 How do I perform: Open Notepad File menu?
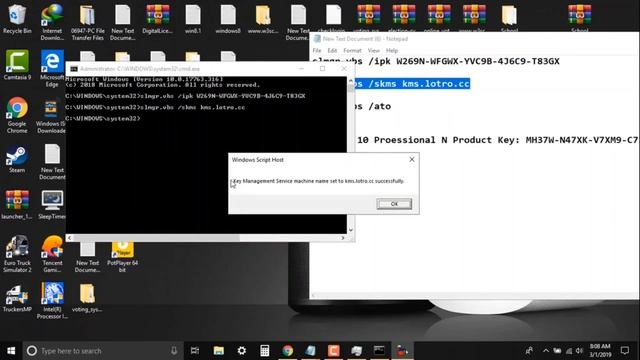click(317, 51)
